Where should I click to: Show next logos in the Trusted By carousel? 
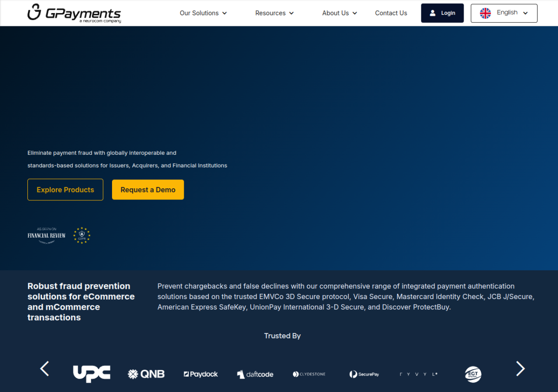coord(520,369)
